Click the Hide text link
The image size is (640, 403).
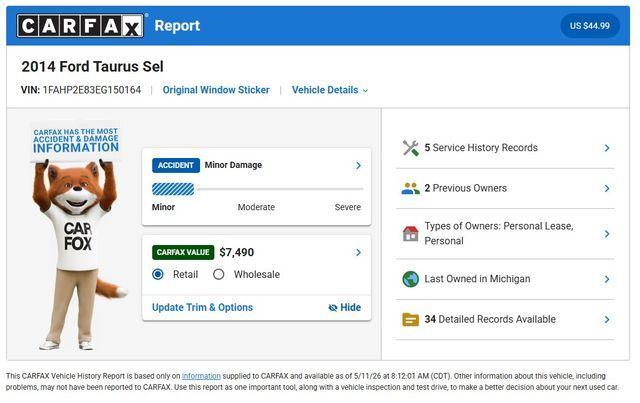click(x=351, y=307)
